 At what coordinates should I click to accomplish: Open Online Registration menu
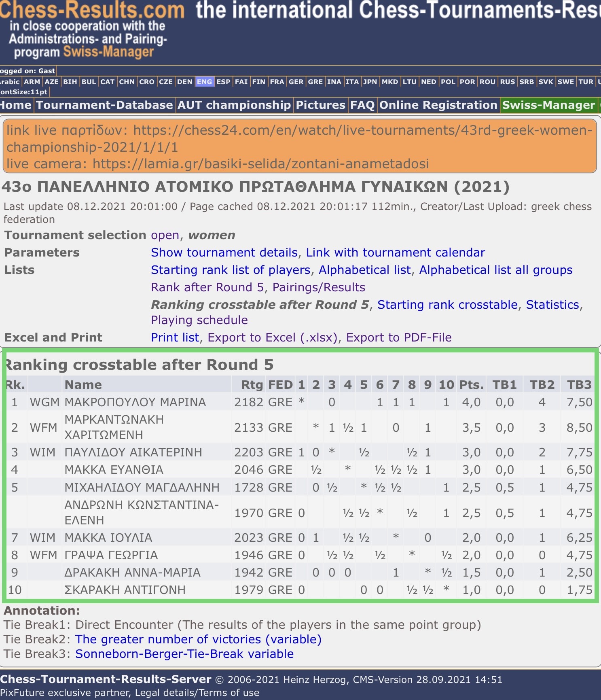(438, 105)
